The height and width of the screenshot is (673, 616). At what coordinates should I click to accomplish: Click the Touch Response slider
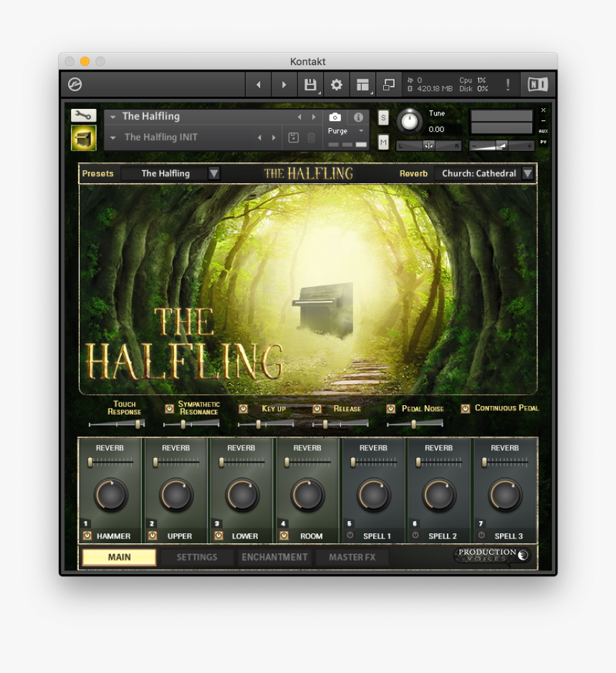click(116, 424)
